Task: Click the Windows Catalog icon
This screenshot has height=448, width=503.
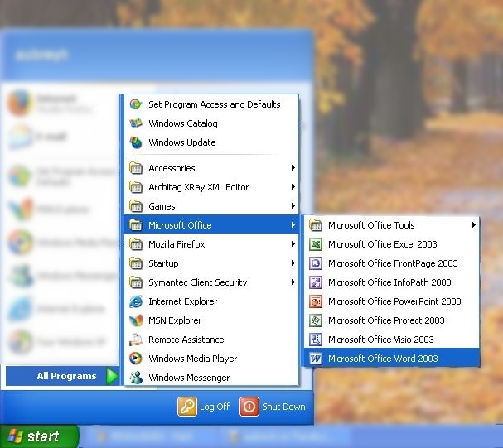Action: [136, 123]
